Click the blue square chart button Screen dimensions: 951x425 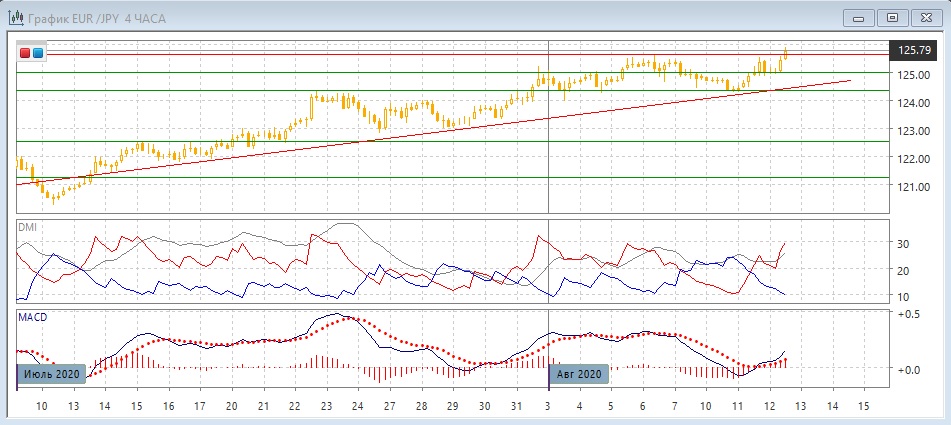(37, 52)
